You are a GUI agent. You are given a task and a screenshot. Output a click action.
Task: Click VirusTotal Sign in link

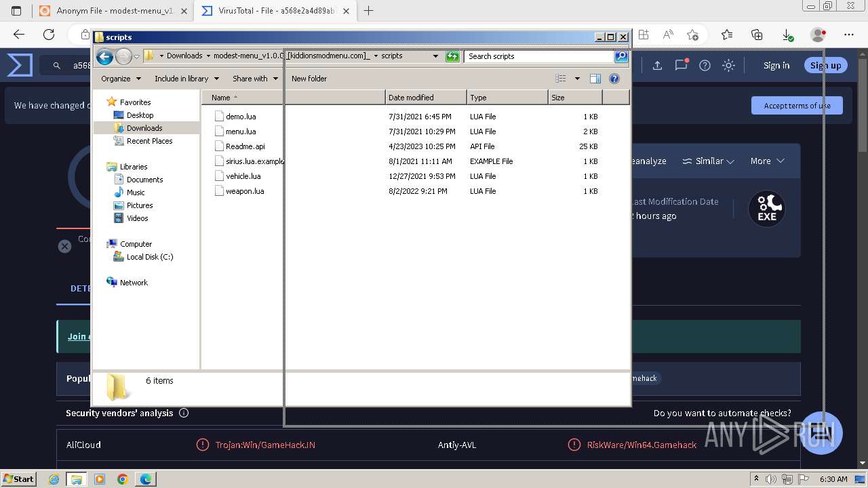(x=776, y=65)
